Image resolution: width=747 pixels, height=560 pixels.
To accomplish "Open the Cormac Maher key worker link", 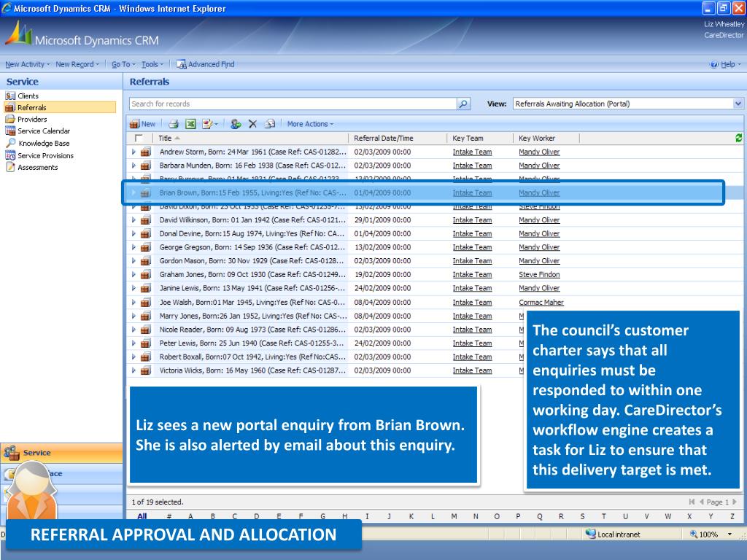I will tap(541, 303).
